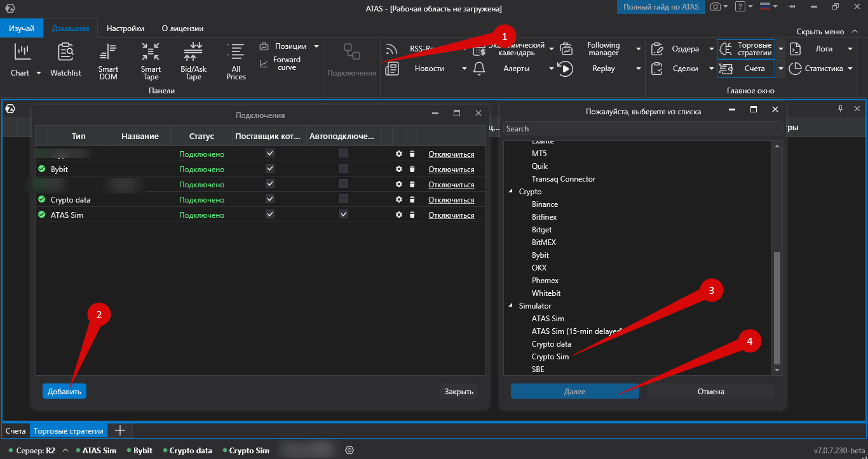Click the Добавить button
Screen dimensions: 868x459
64,392
